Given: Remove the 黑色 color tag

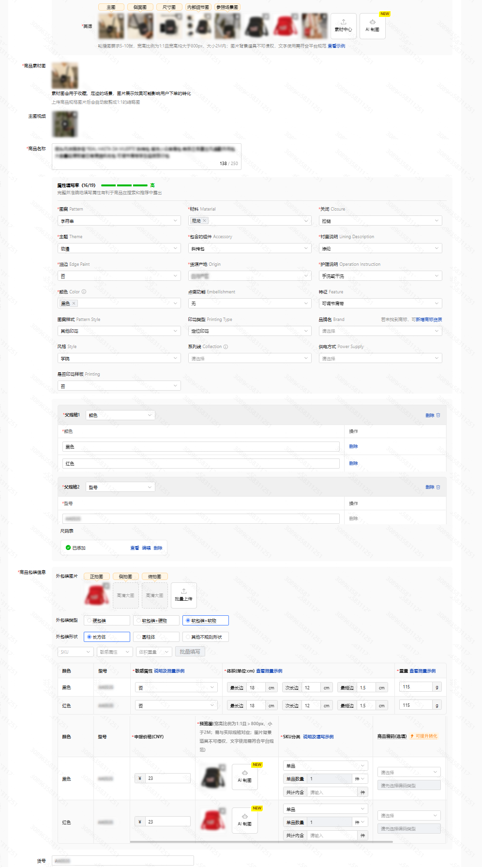Looking at the screenshot, I should click(x=74, y=304).
